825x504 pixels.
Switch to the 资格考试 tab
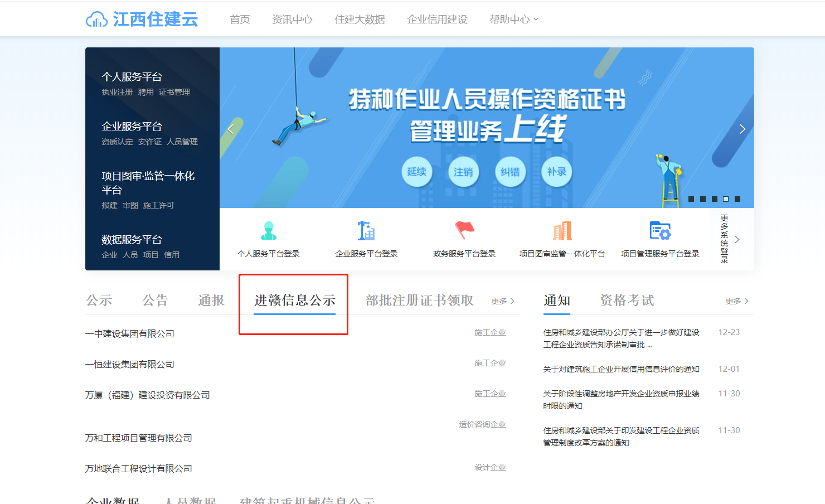click(627, 301)
